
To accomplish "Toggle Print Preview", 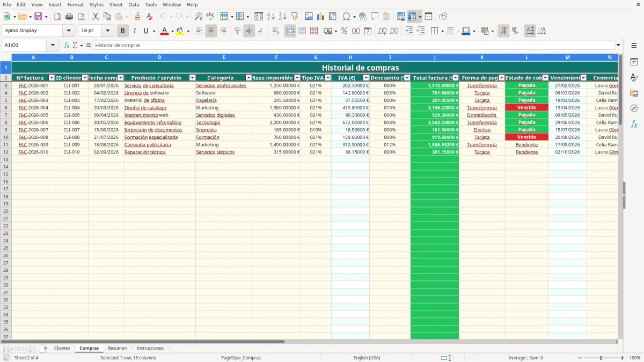I will click(x=81, y=17).
